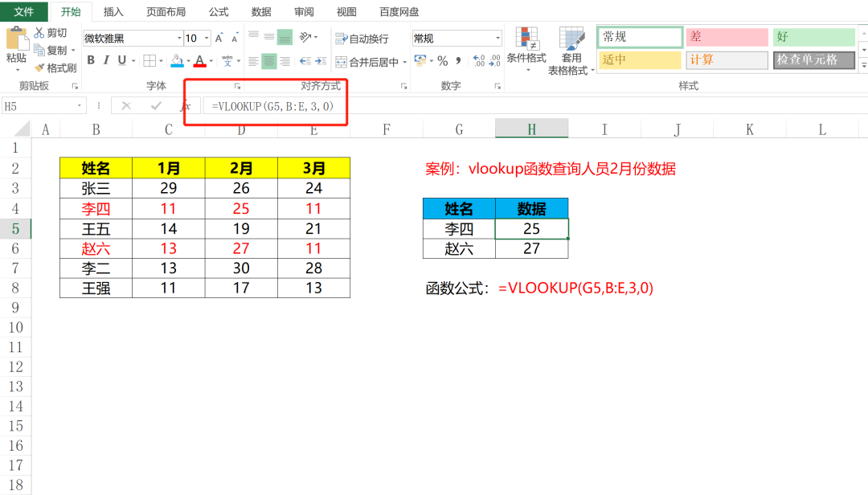Apply the 好 (Good) green cell style
The width and height of the screenshot is (868, 495).
(813, 36)
